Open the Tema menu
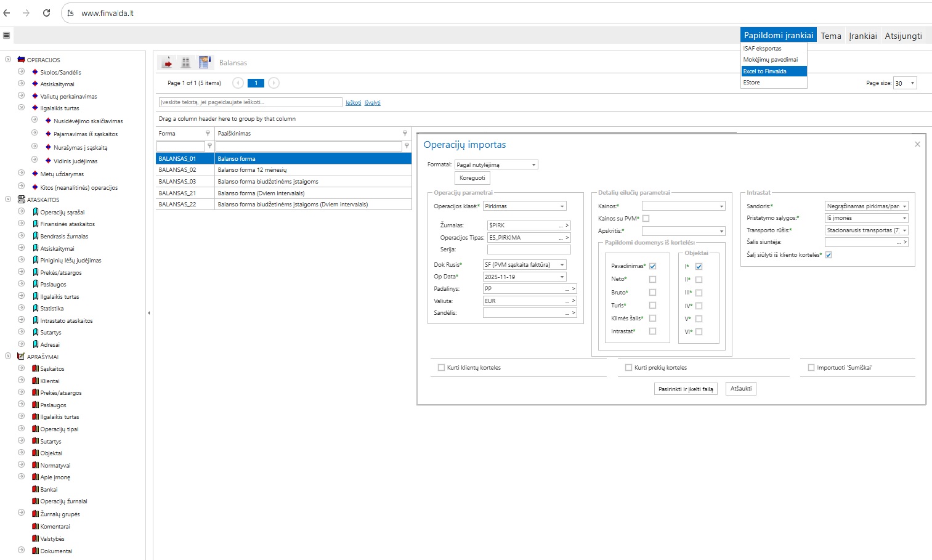 tap(830, 36)
